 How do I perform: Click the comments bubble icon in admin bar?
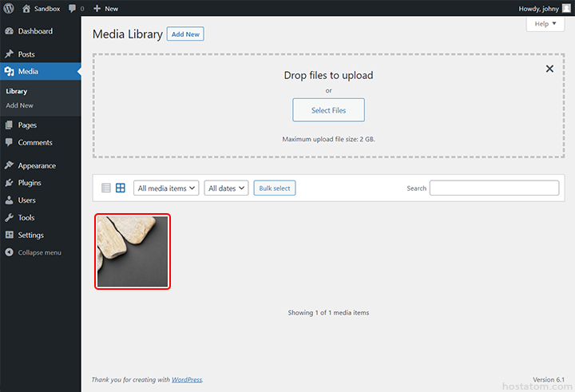(x=74, y=8)
